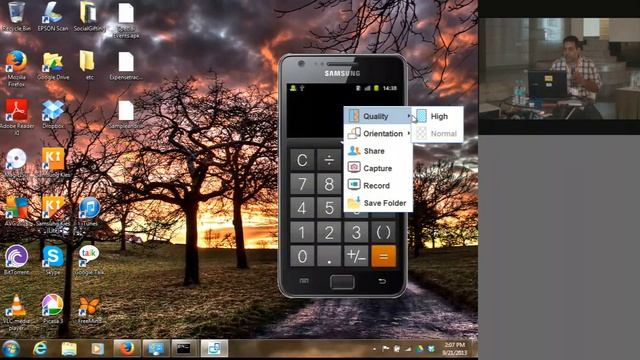The width and height of the screenshot is (640, 360).
Task: Open iTunes desktop shortcut
Action: pyautogui.click(x=89, y=211)
